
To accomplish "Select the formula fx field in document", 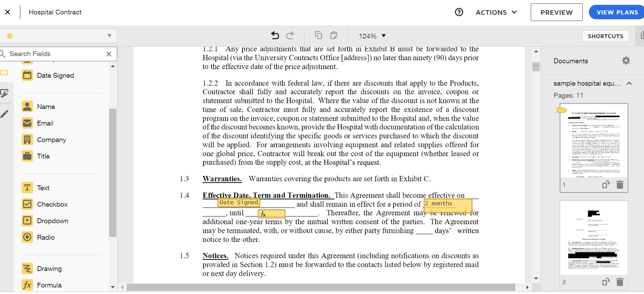I will click(272, 214).
